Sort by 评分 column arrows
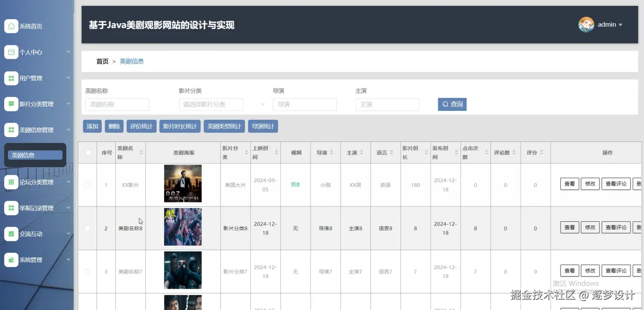 click(x=541, y=152)
